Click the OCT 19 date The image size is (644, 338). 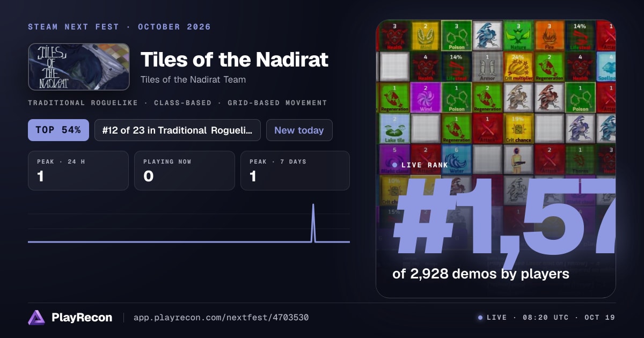tap(599, 318)
